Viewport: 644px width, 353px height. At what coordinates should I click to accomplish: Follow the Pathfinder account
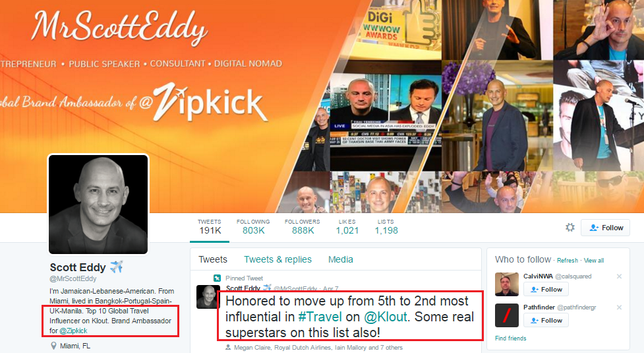point(546,320)
